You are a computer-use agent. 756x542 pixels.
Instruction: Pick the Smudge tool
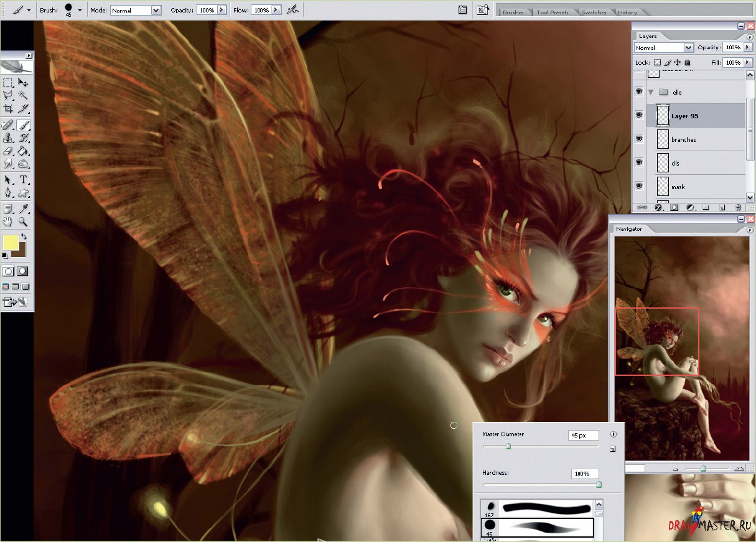[8, 164]
